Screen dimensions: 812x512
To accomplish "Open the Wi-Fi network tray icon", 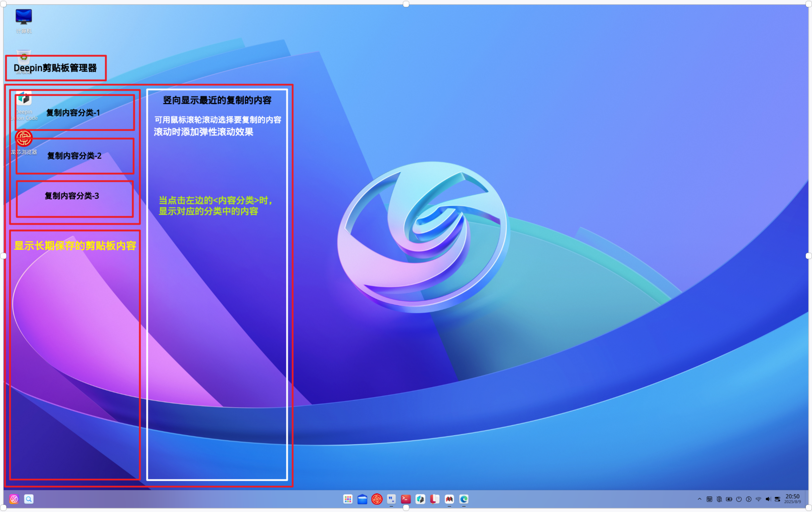I will pyautogui.click(x=758, y=499).
